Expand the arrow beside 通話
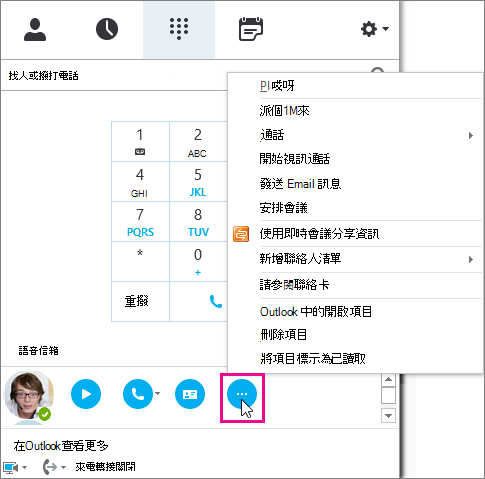This screenshot has height=479, width=485. [471, 135]
